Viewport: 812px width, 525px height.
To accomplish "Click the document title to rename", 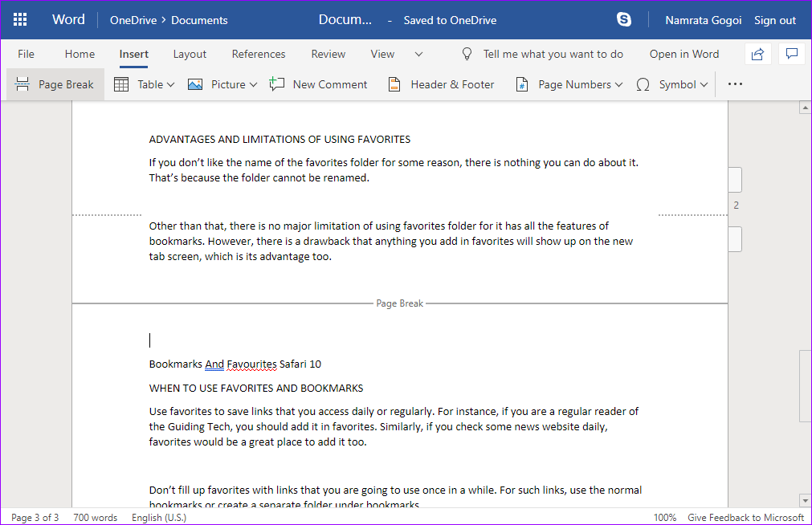I will coord(345,20).
